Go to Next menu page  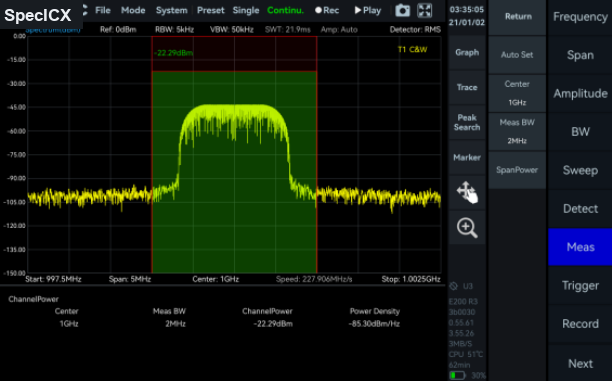(x=580, y=363)
